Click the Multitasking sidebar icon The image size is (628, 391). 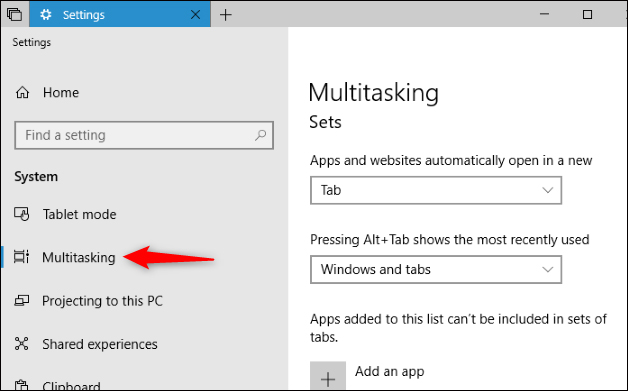pos(21,257)
